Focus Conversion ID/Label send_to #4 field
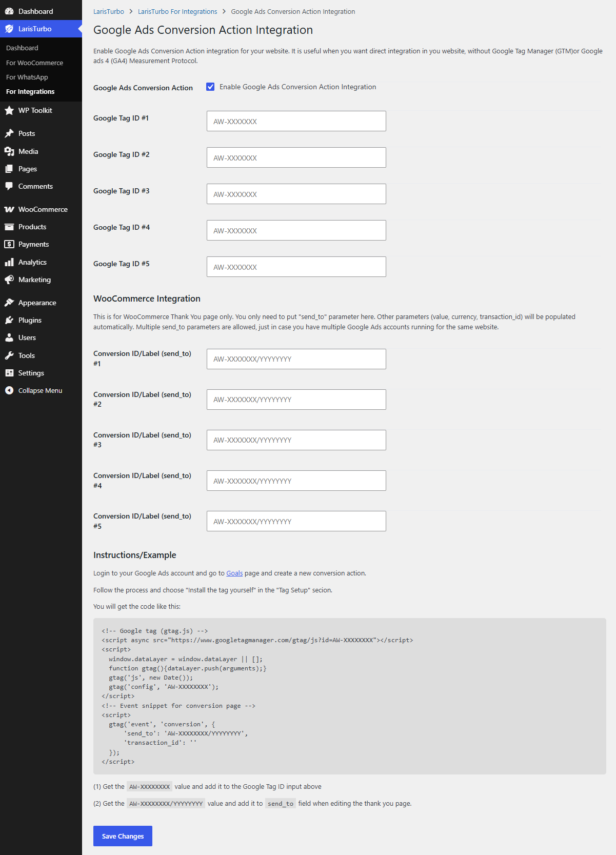The width and height of the screenshot is (616, 855). 296,481
